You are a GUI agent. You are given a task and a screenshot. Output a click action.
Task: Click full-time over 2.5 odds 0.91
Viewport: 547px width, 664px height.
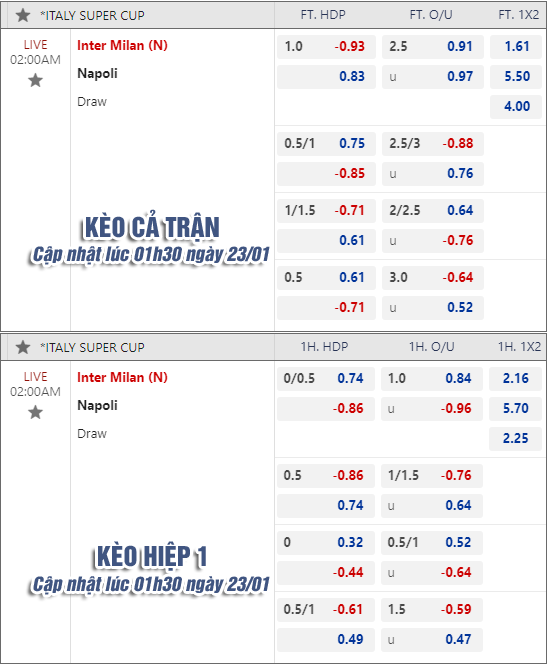click(x=433, y=47)
